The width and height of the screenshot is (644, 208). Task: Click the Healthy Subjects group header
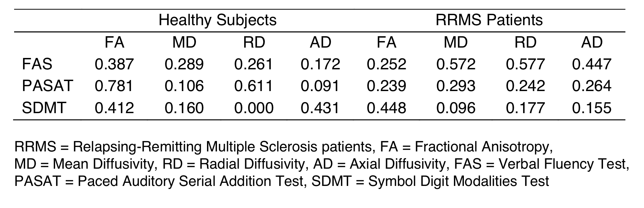[217, 20]
